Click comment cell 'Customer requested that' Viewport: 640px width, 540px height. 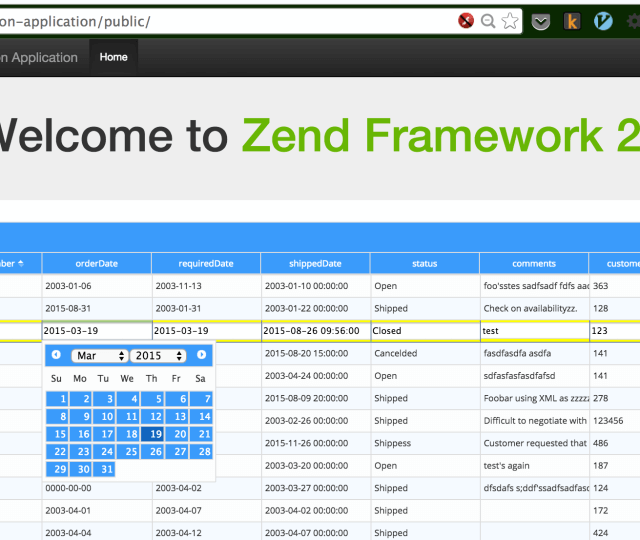(535, 443)
